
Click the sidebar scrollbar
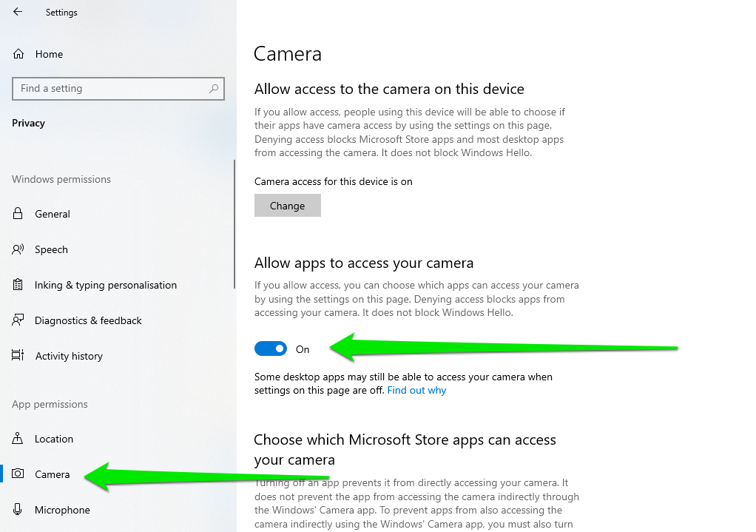(234, 224)
